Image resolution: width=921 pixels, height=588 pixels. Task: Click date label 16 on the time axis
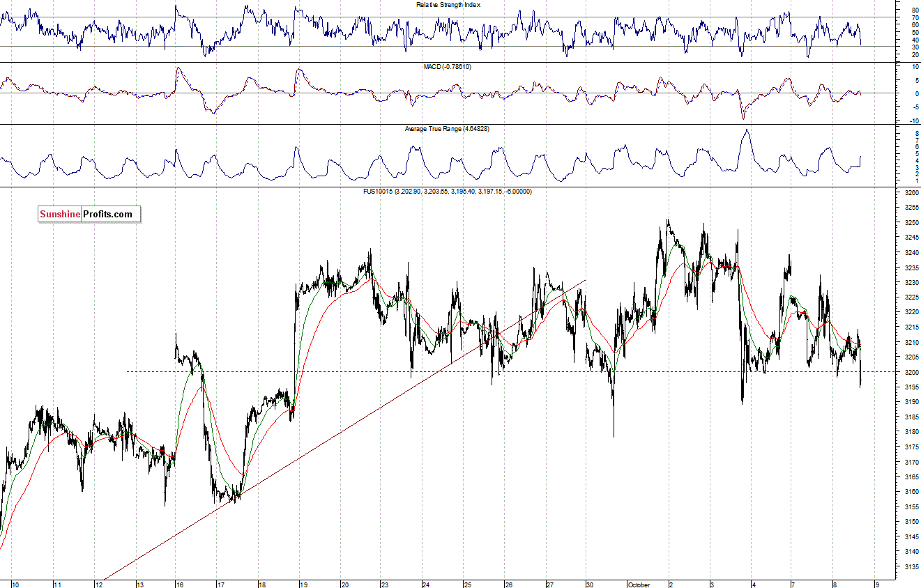178,585
